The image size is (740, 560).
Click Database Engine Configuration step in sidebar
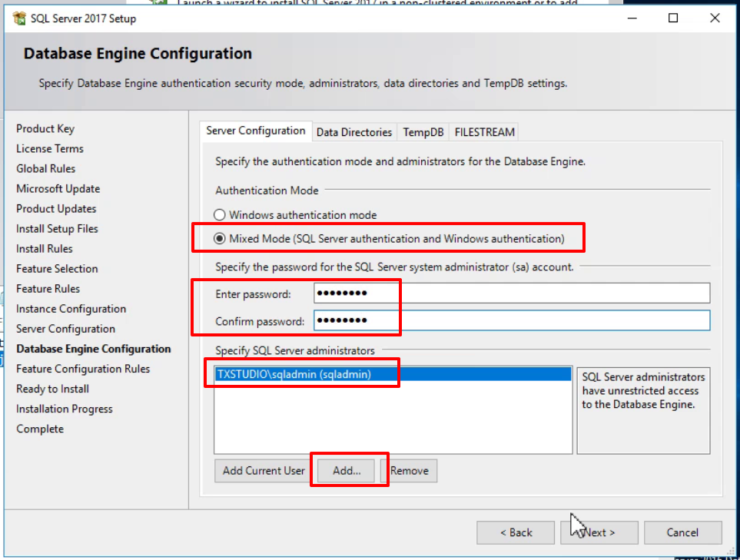[94, 349]
